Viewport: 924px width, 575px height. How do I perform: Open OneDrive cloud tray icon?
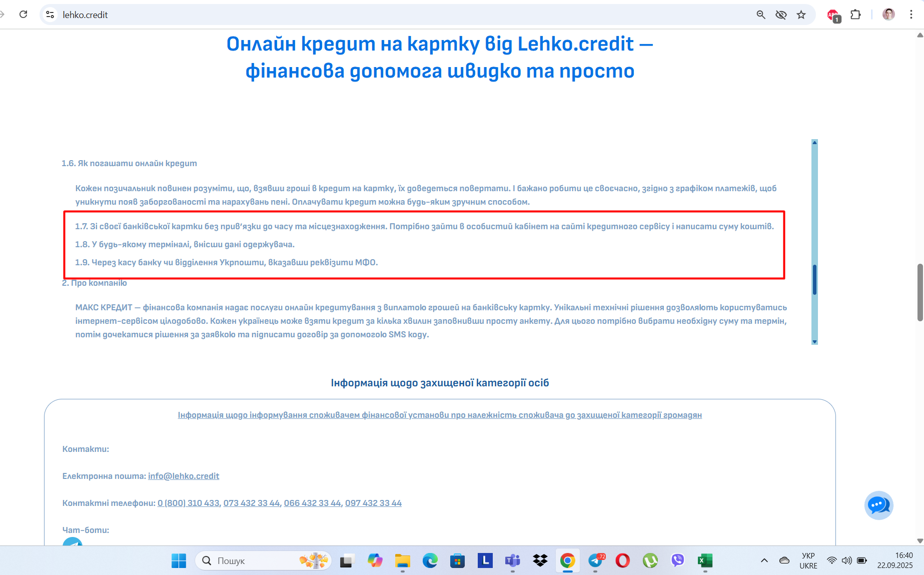[x=784, y=560]
